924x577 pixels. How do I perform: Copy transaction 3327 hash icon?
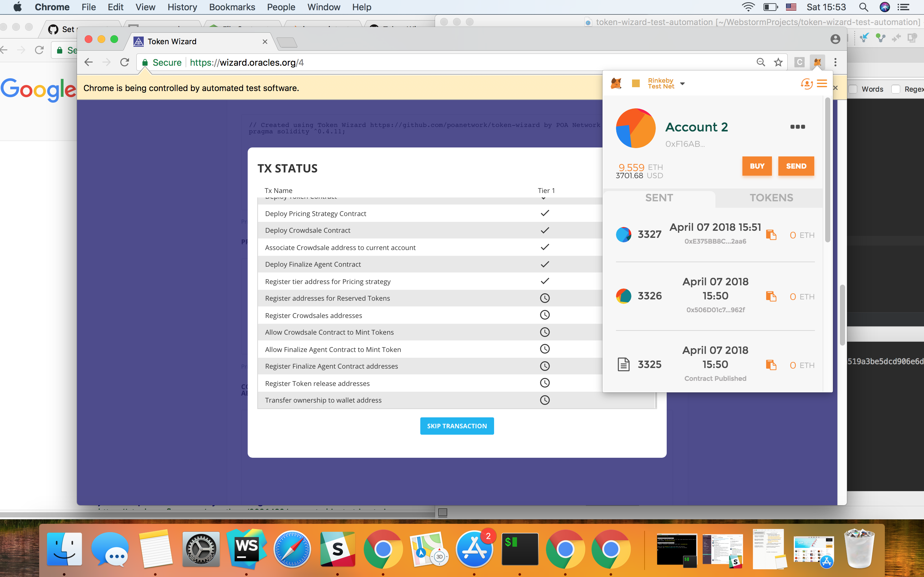[x=771, y=235]
